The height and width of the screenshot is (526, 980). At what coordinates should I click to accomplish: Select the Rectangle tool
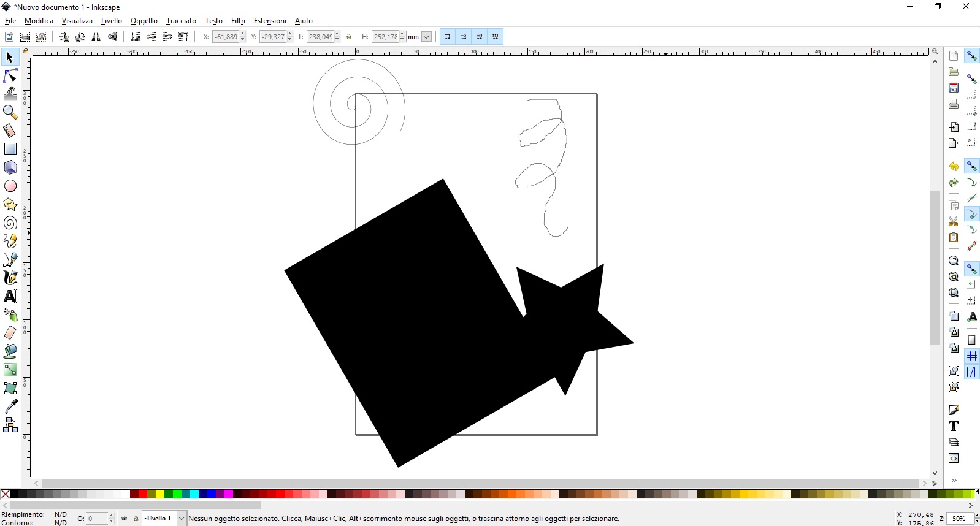(x=10, y=149)
